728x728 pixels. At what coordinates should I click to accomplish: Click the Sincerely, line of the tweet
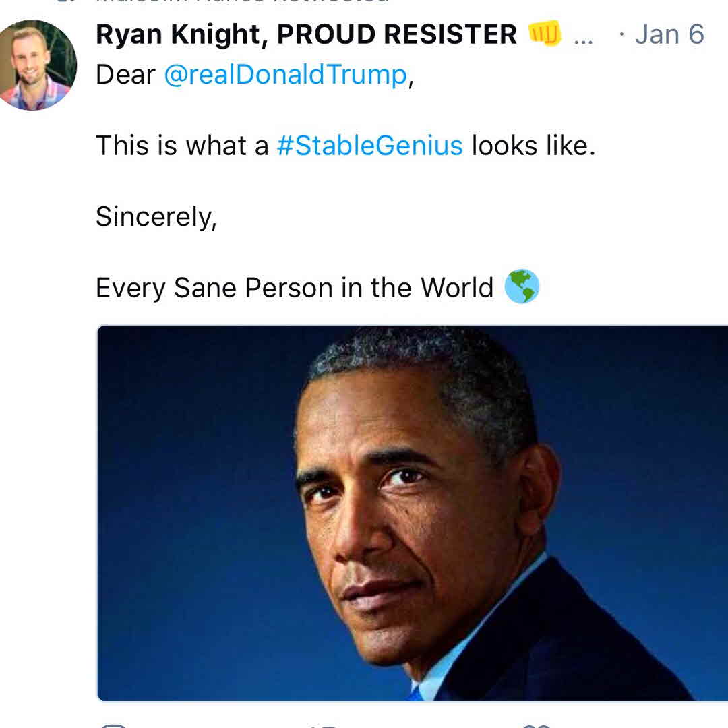pyautogui.click(x=156, y=216)
